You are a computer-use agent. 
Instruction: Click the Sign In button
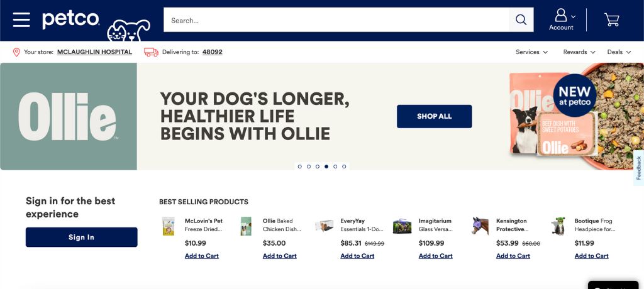coord(81,237)
